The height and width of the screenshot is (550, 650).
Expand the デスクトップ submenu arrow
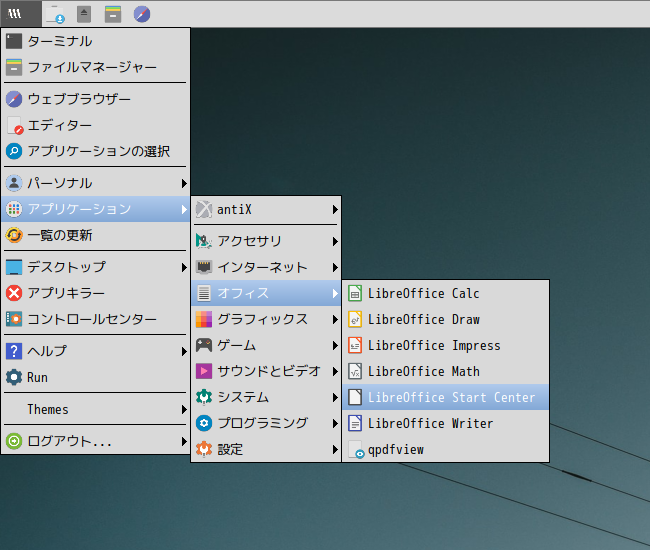(184, 267)
